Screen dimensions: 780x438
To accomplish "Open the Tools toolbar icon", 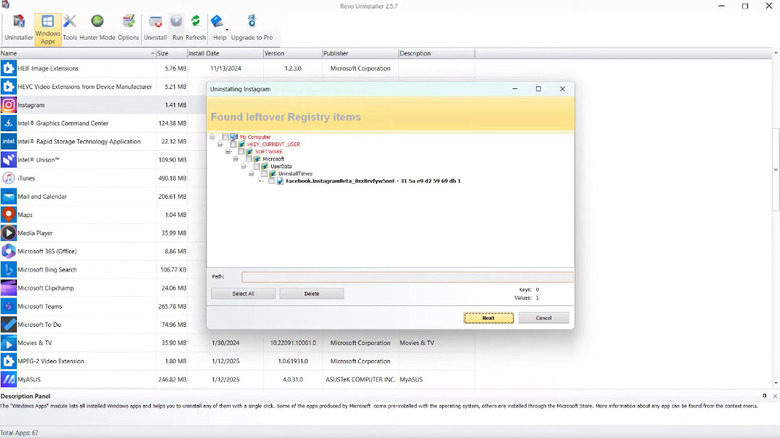I will pyautogui.click(x=70, y=28).
